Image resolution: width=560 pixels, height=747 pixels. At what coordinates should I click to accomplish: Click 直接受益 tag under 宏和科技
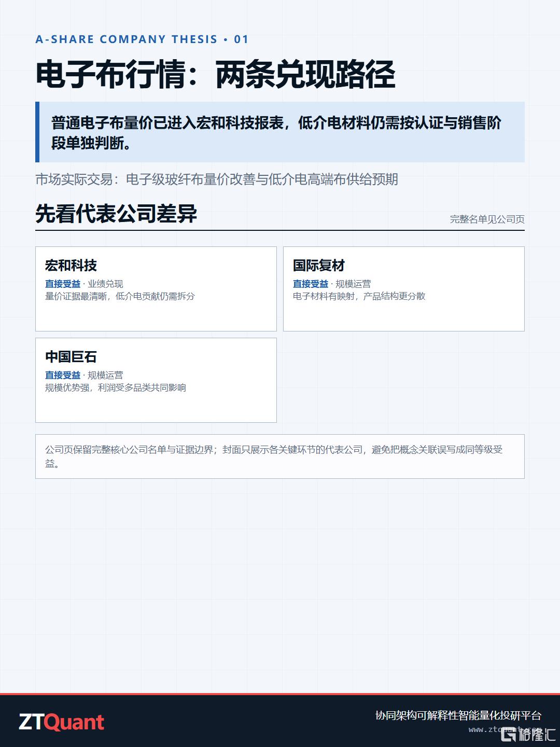pos(63,284)
